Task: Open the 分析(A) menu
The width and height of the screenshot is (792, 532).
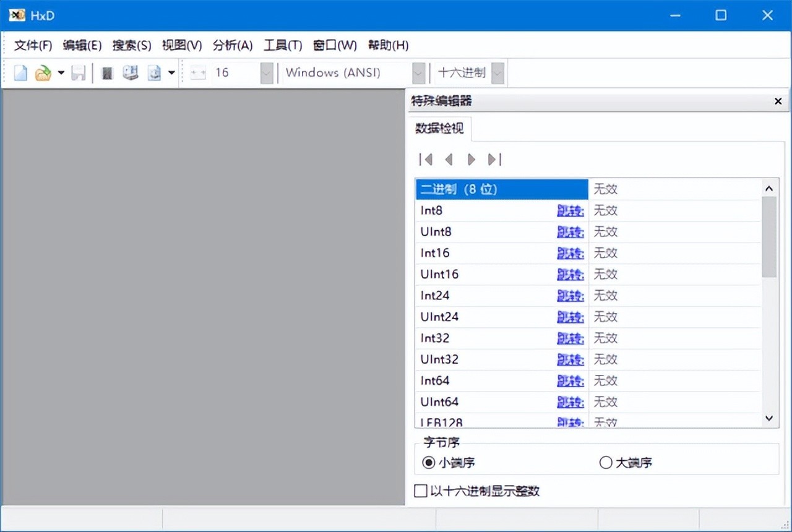Action: point(233,45)
